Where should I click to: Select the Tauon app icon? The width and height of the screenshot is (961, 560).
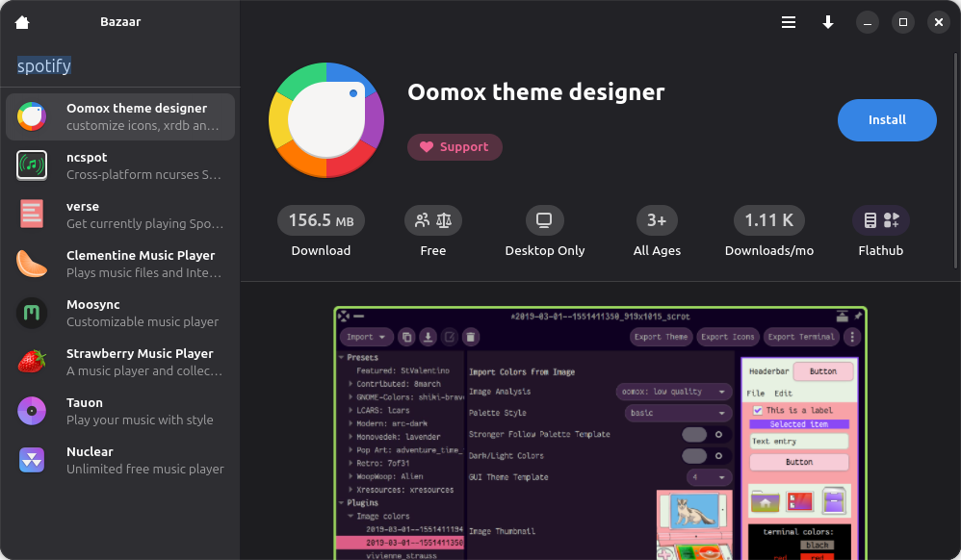pyautogui.click(x=32, y=411)
